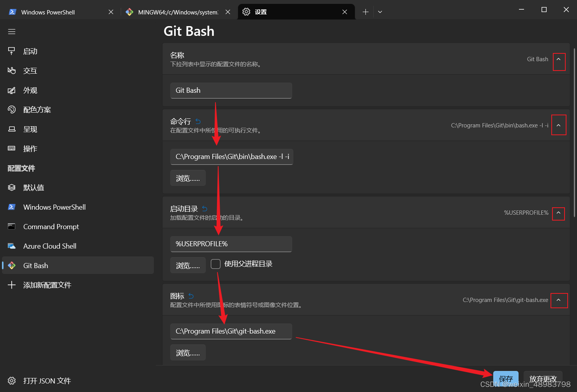
Task: Click the Git icon on the MINGW64 tab
Action: [x=129, y=12]
